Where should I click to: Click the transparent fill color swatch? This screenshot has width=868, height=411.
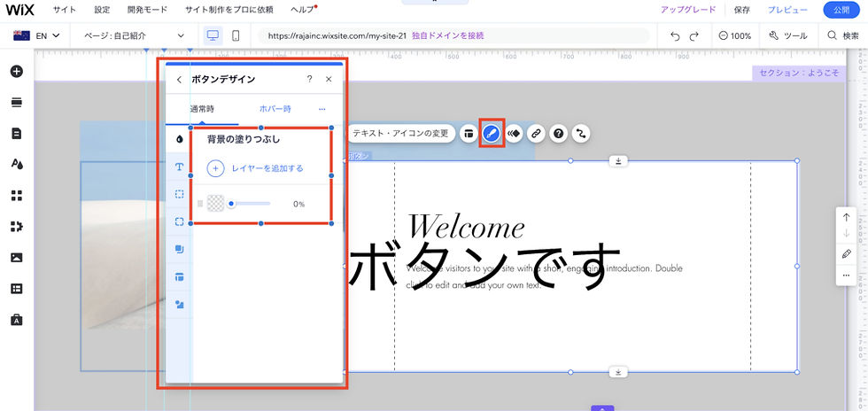coord(214,204)
